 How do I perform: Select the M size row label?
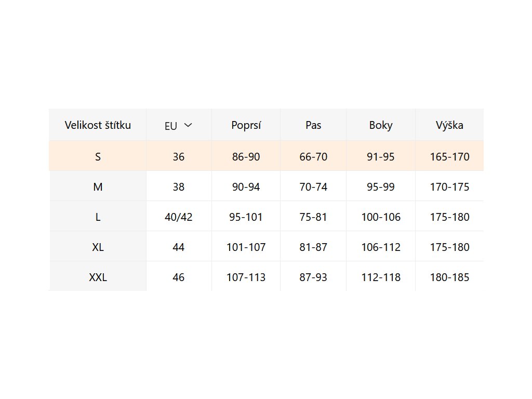tap(98, 187)
